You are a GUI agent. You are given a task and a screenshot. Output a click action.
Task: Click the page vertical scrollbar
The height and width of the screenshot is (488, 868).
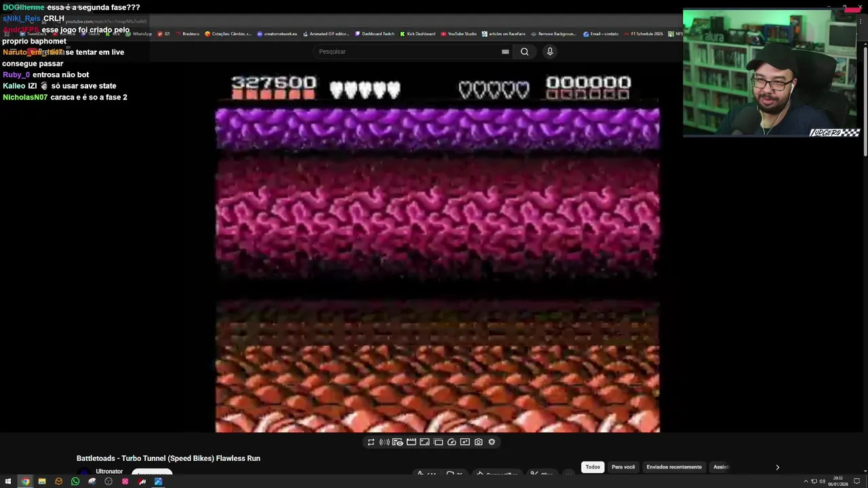click(x=865, y=102)
